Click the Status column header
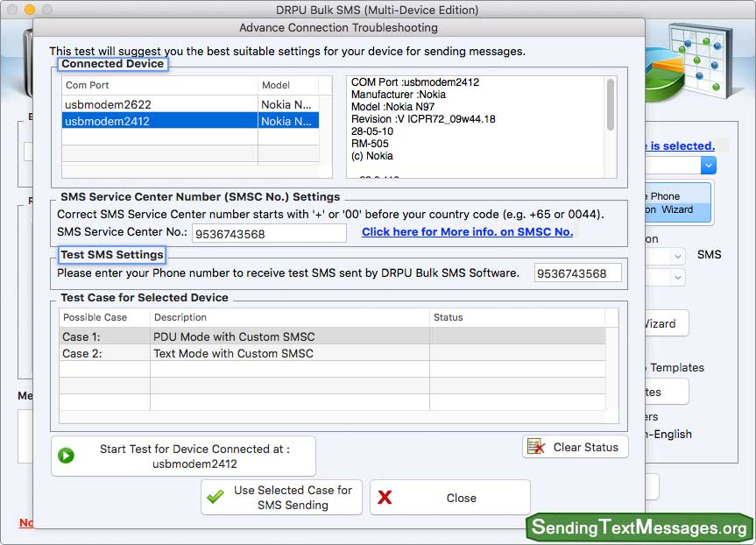 click(x=518, y=317)
